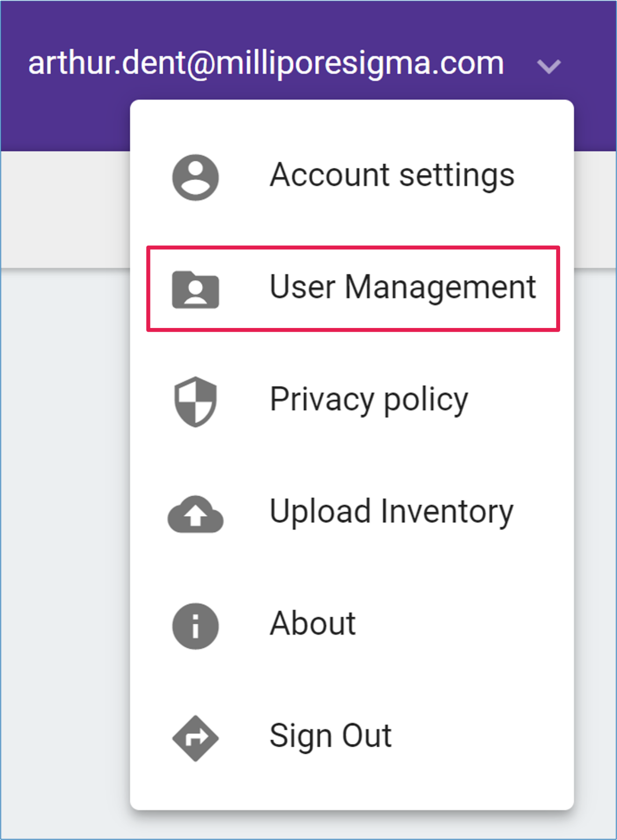The width and height of the screenshot is (617, 840).
Task: Open the About text entry
Action: (x=312, y=624)
